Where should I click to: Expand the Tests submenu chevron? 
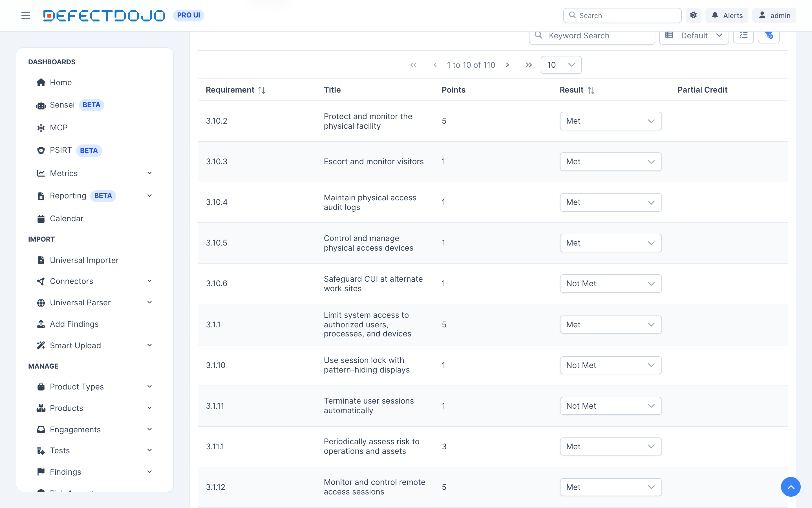150,450
